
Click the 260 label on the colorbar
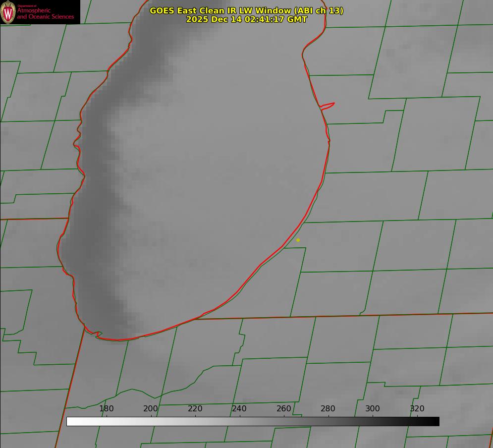283,408
